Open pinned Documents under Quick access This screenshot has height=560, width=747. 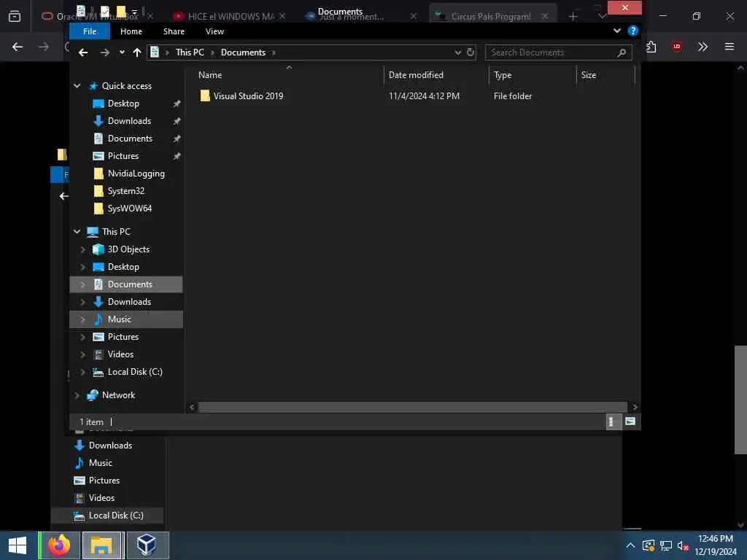click(130, 139)
